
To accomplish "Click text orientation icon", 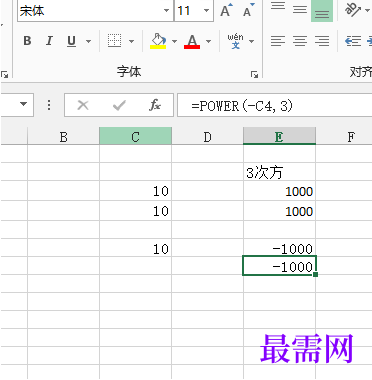I will click(x=353, y=10).
